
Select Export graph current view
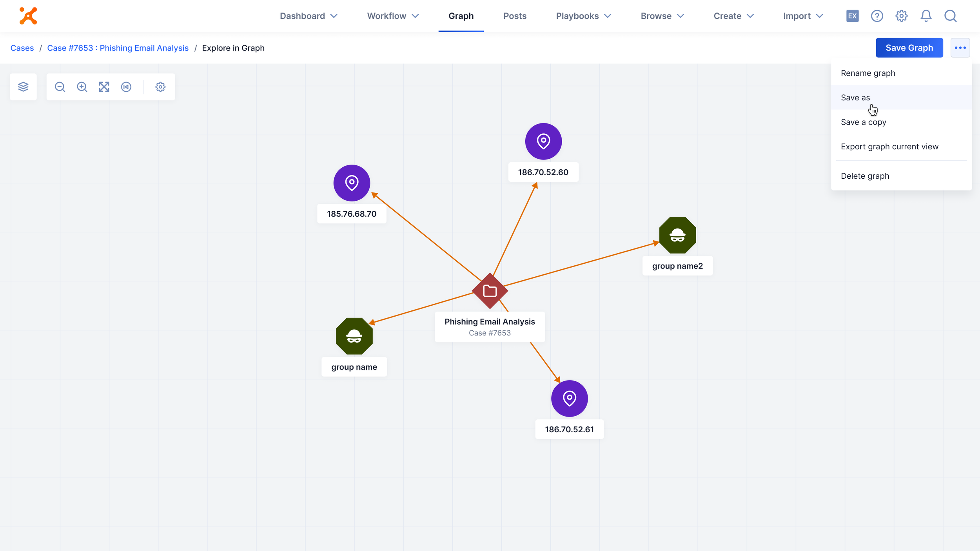pos(889,147)
